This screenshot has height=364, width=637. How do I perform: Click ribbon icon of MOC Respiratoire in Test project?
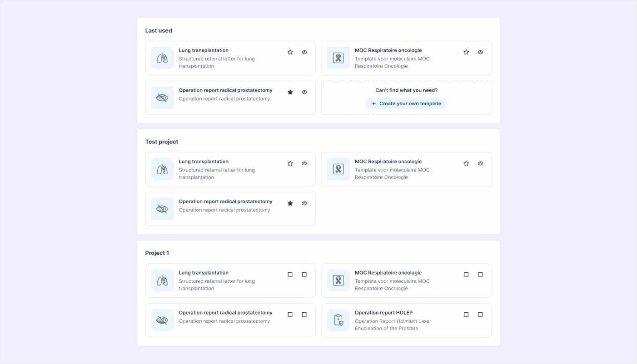click(338, 169)
